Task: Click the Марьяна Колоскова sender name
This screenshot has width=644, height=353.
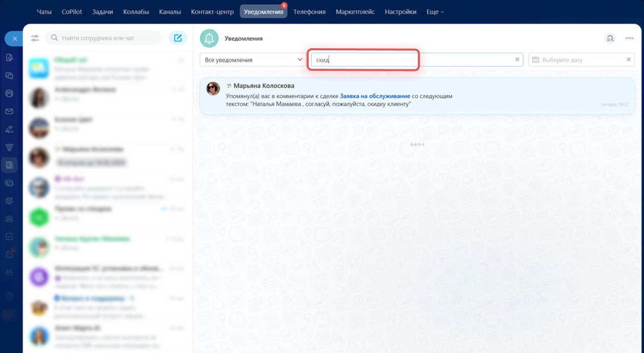Action: pos(264,86)
